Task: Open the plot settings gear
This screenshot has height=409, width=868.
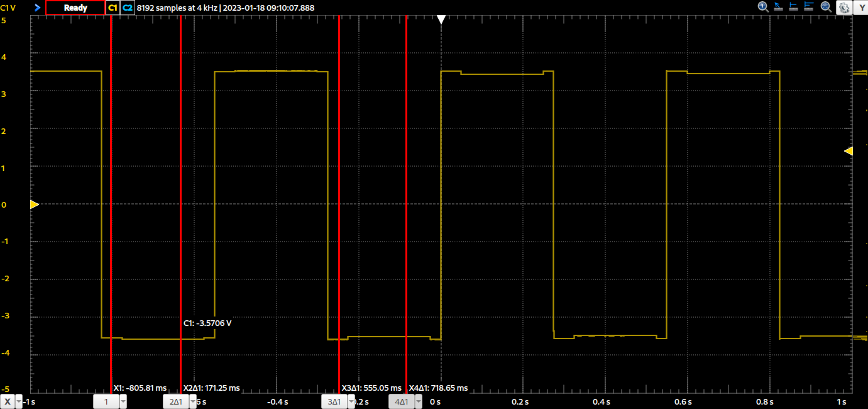Action: [x=843, y=8]
